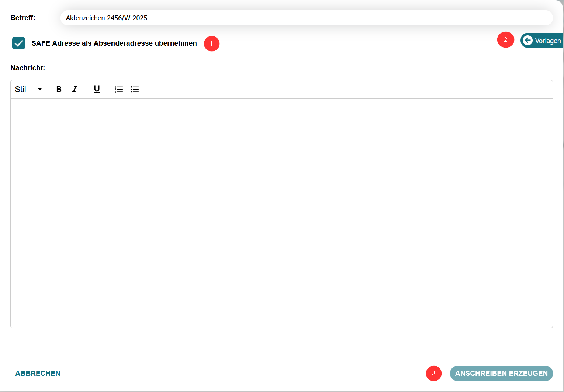Click the red marker number 2
Screen dimensions: 564x392
coord(505,40)
